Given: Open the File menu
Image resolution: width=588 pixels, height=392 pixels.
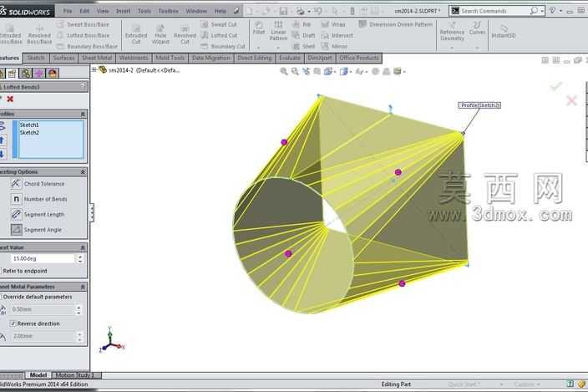Looking at the screenshot, I should (x=68, y=11).
